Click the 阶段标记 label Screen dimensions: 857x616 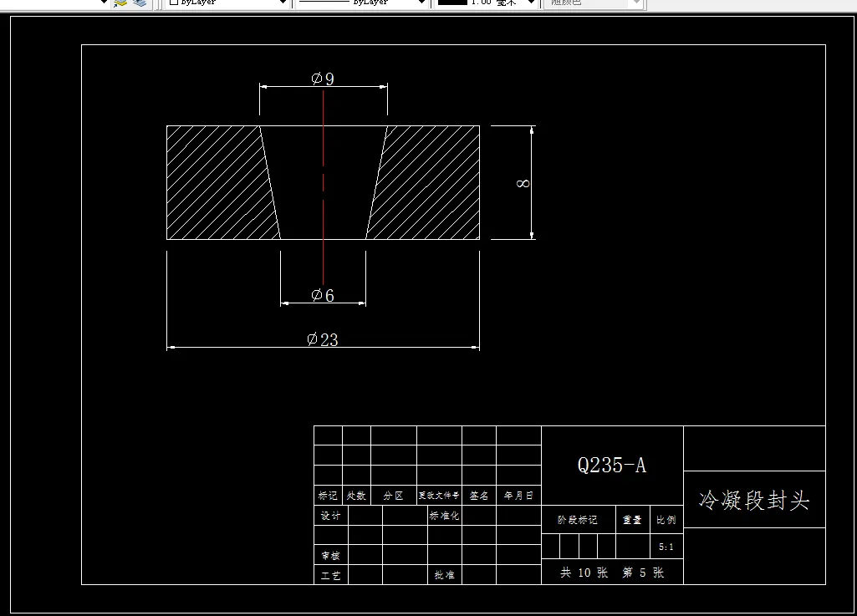point(578,520)
